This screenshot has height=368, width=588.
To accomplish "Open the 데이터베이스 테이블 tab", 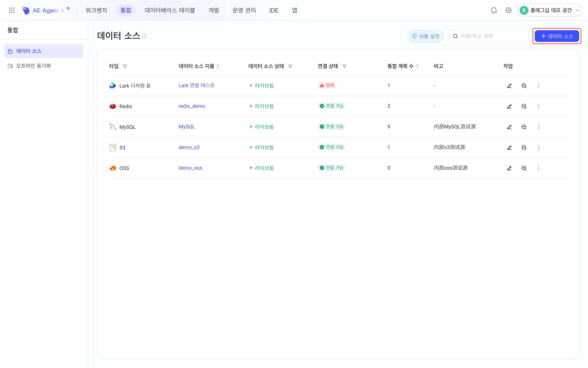I will click(170, 10).
